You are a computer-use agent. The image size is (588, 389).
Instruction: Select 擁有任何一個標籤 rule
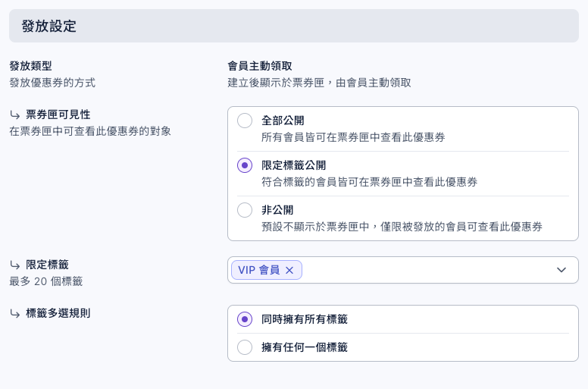click(x=245, y=347)
